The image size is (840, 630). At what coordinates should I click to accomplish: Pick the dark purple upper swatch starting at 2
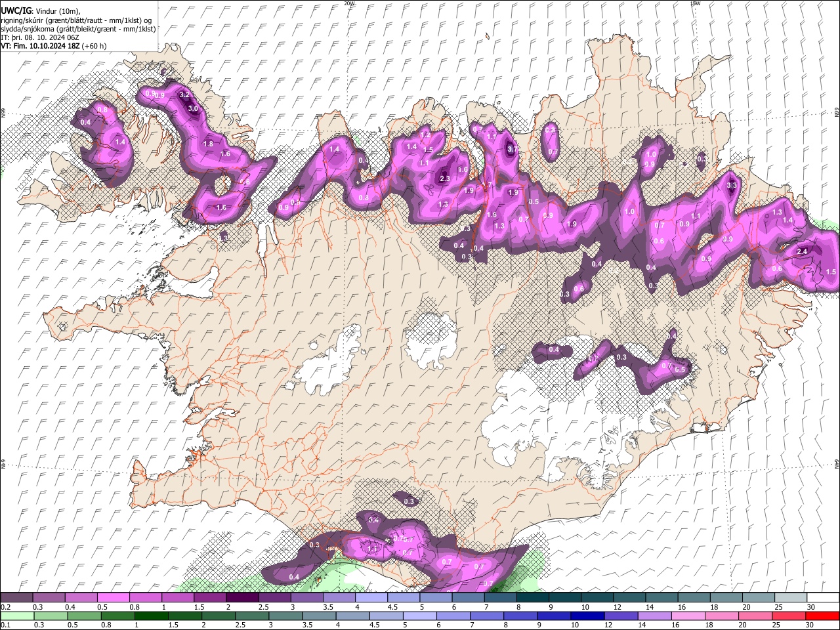tap(243, 598)
